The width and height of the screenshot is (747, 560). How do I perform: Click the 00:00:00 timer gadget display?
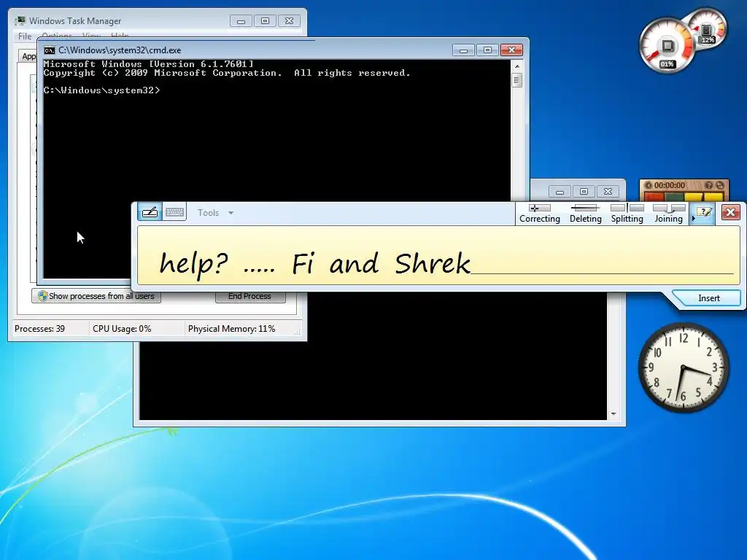point(670,185)
